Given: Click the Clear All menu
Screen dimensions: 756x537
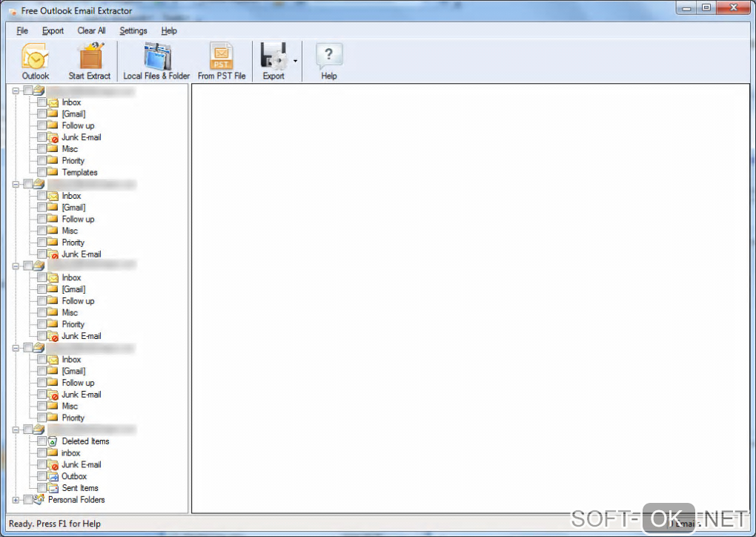Looking at the screenshot, I should tap(92, 30).
